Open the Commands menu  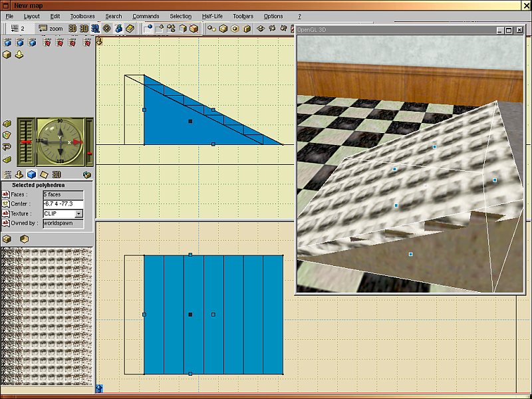(x=146, y=16)
